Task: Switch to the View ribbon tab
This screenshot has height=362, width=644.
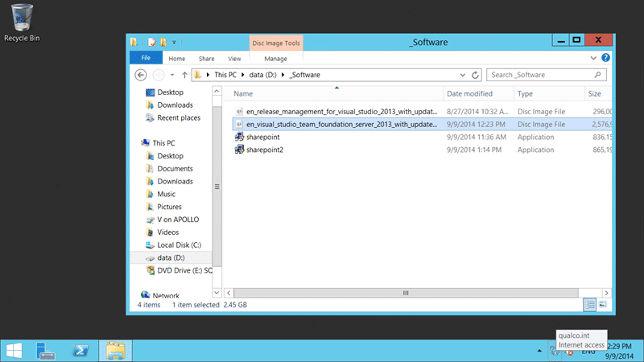Action: (234, 59)
